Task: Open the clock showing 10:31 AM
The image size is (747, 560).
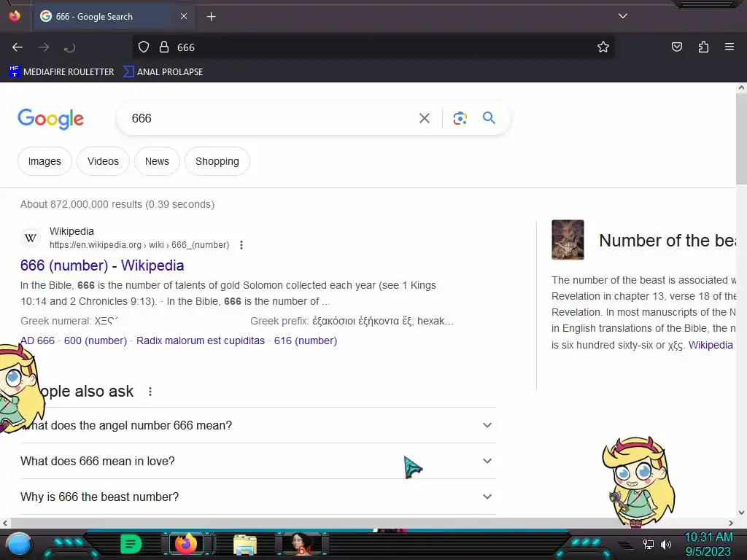Action: coord(708,537)
